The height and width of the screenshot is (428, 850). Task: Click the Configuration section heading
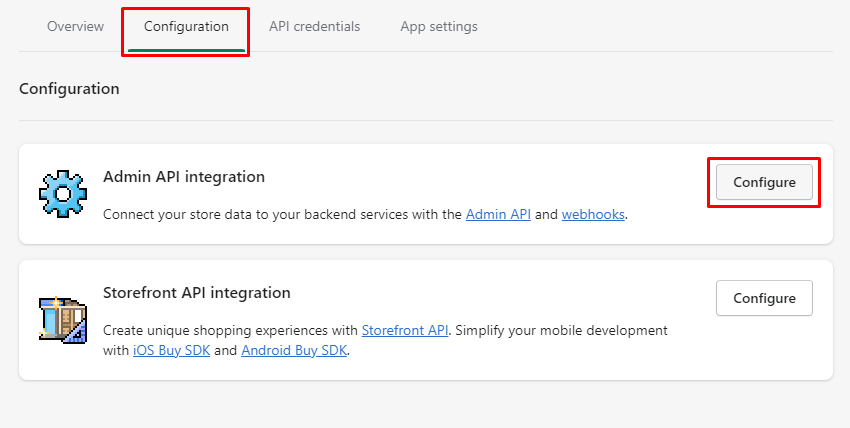click(x=69, y=88)
